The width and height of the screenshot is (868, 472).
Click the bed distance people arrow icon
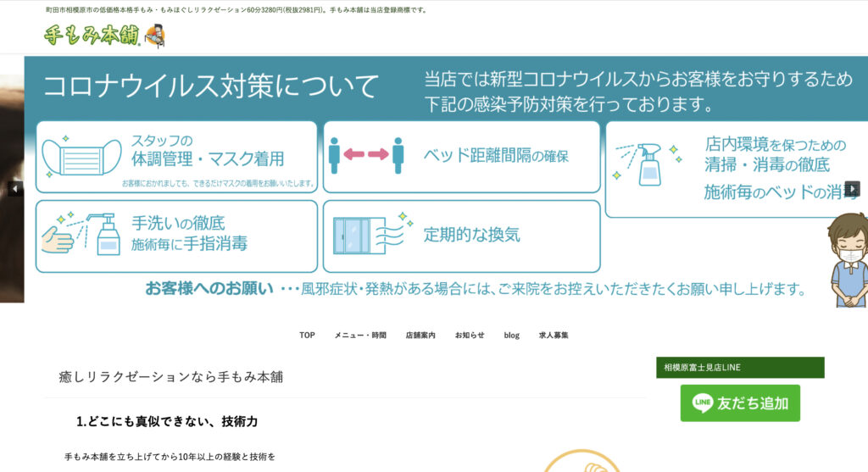coord(366,155)
